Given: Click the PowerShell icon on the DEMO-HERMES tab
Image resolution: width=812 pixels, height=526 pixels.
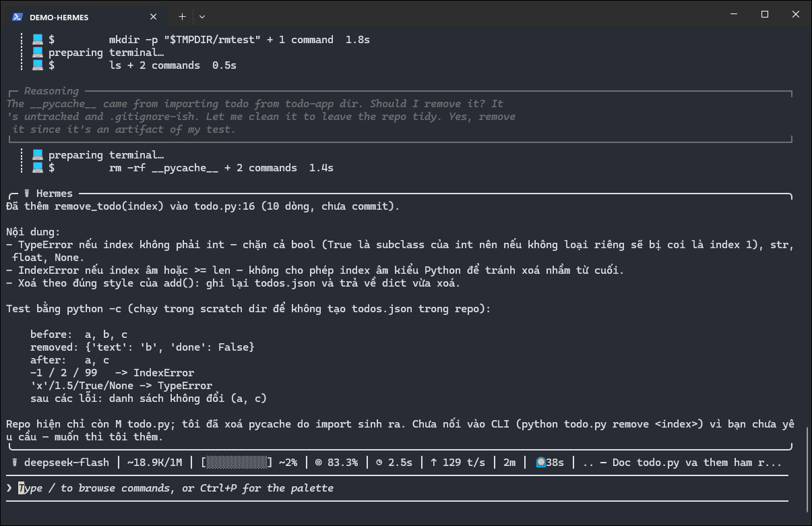Looking at the screenshot, I should [x=18, y=17].
